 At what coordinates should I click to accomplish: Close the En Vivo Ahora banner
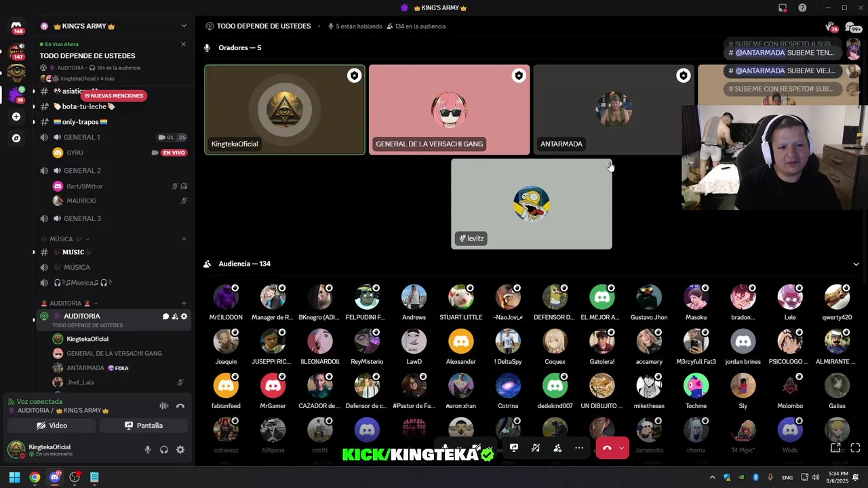click(x=183, y=44)
